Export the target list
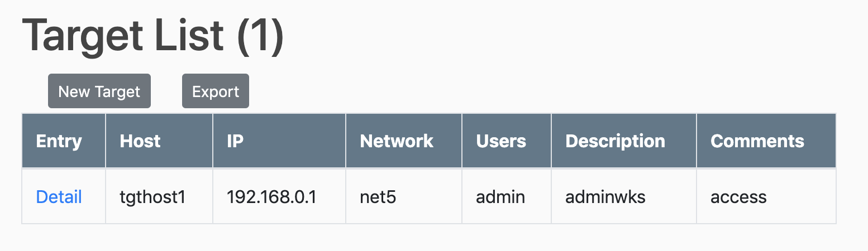 click(x=216, y=91)
